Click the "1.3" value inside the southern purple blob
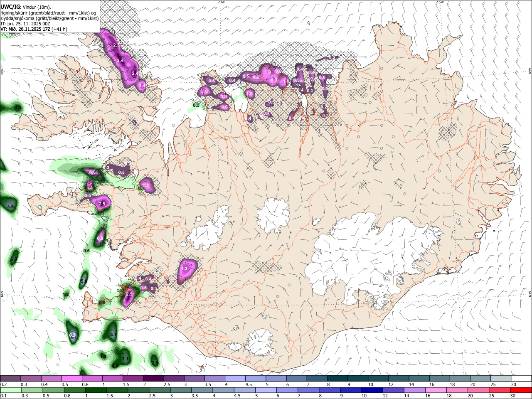Screen dimensions: 532x399 point(185,269)
